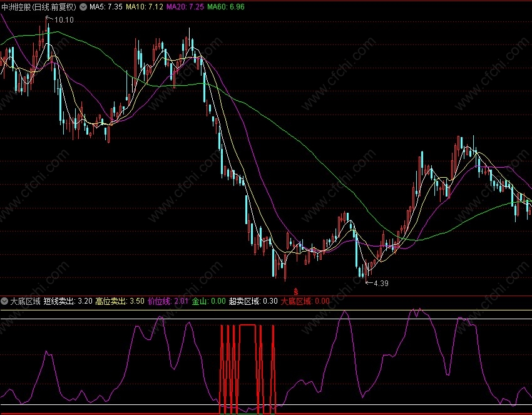Click the green 金山: 0.00 label

click(x=208, y=301)
